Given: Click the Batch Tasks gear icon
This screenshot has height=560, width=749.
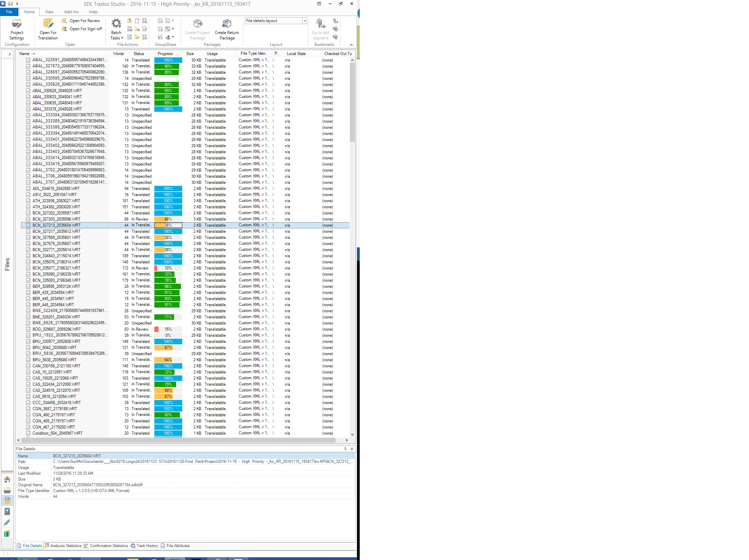Looking at the screenshot, I should click(x=116, y=23).
